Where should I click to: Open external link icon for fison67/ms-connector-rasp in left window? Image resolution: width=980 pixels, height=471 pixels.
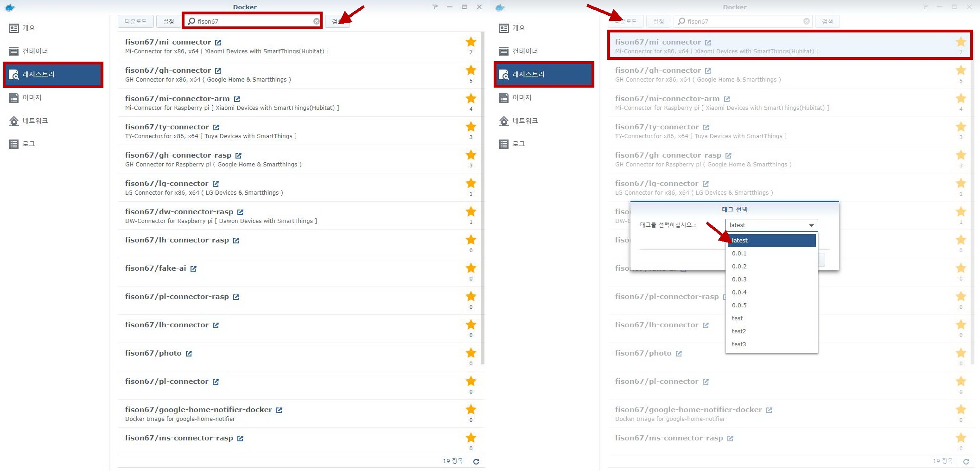pos(240,439)
